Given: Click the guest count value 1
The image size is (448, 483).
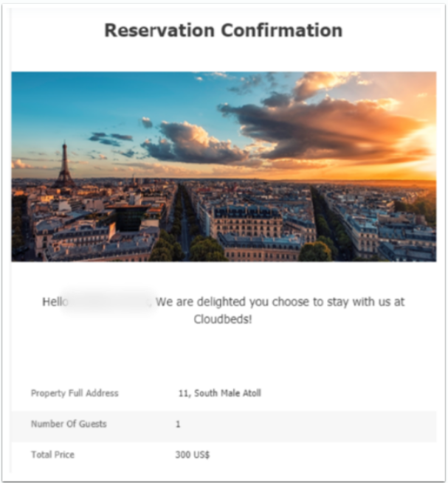Looking at the screenshot, I should pyautogui.click(x=178, y=424).
